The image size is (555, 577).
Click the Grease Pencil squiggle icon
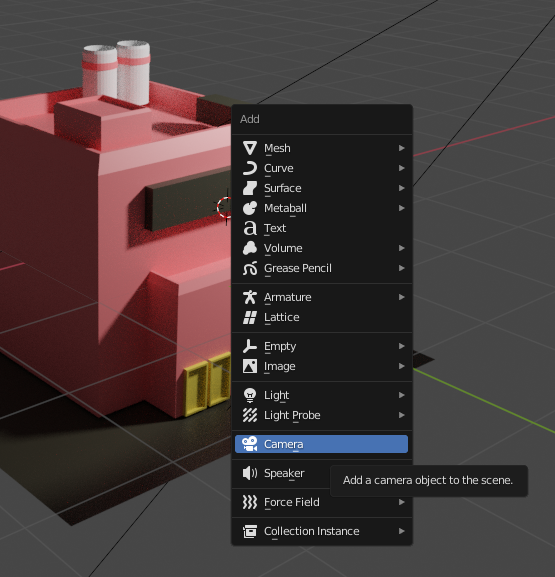[x=250, y=268]
